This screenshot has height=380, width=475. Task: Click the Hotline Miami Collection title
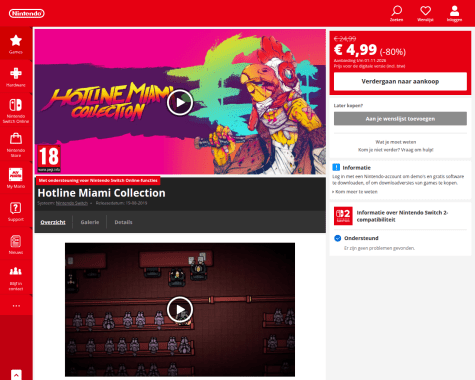[x=101, y=193]
